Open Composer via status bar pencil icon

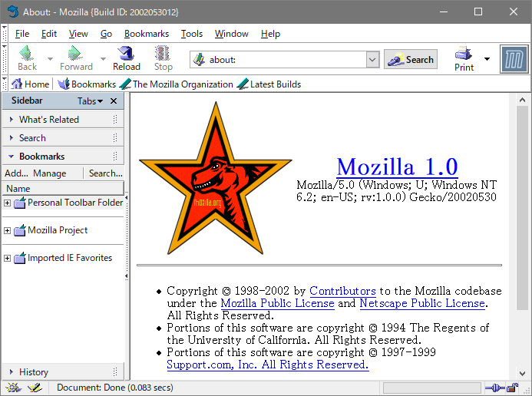point(35,388)
